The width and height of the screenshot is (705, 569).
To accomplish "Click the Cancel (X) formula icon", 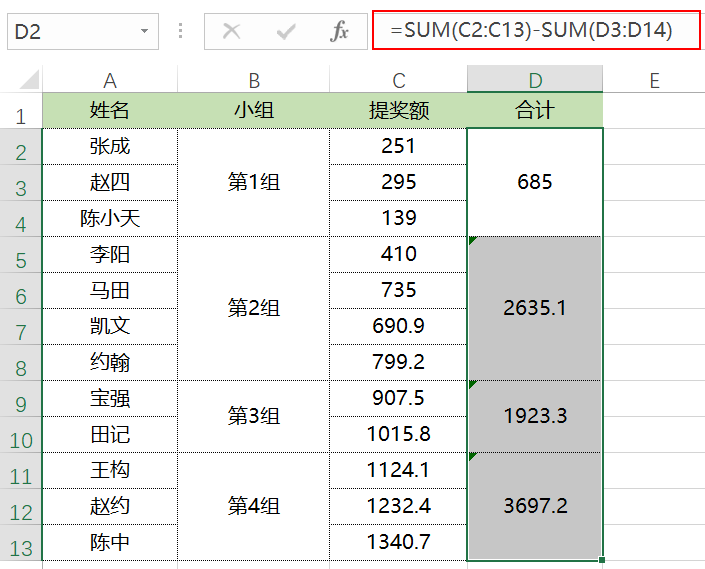I will pos(232,31).
